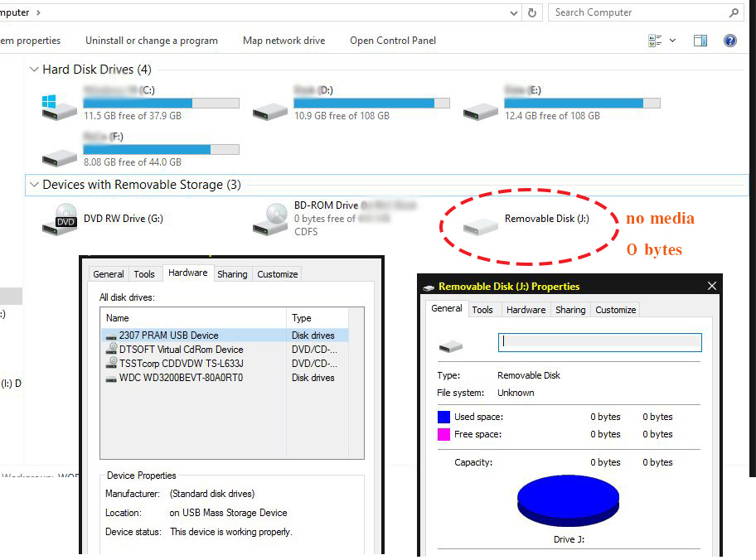Select the 2307 PRAM USB Device row
Image resolution: width=756 pixels, height=560 pixels.
tap(225, 336)
